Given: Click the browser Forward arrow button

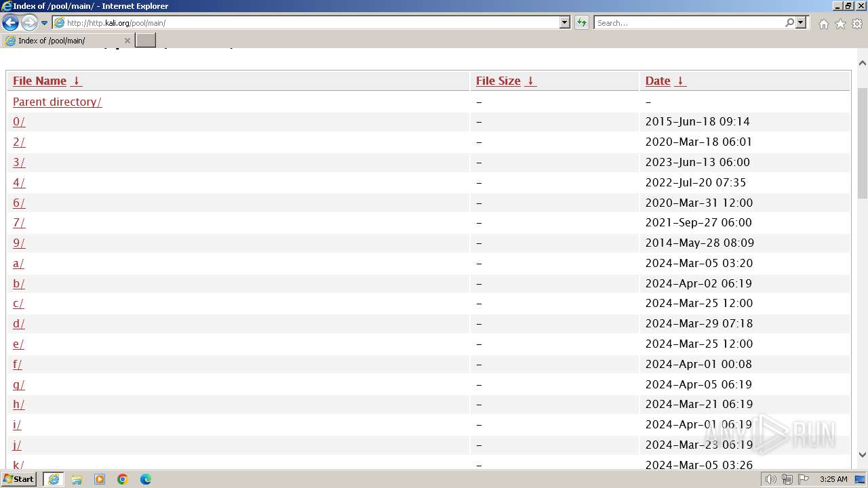Looking at the screenshot, I should pos(29,23).
